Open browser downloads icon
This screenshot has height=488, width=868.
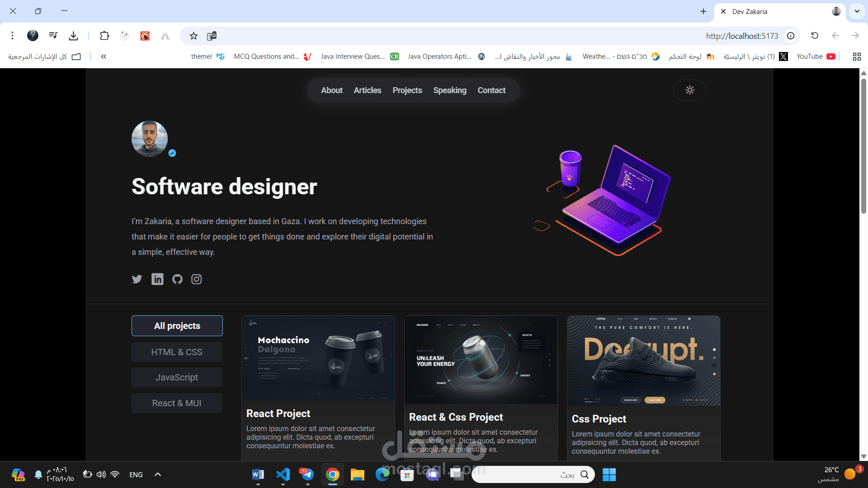(x=74, y=36)
